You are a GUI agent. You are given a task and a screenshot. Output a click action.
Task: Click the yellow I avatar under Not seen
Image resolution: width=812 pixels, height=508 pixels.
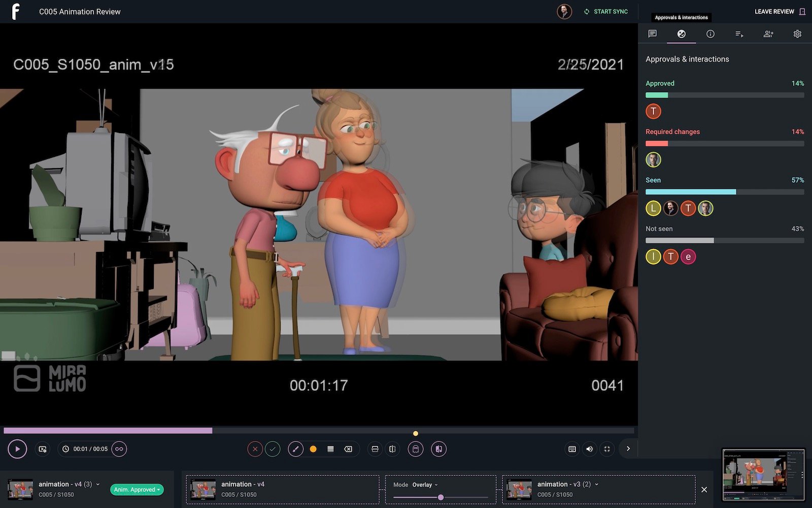[653, 257]
